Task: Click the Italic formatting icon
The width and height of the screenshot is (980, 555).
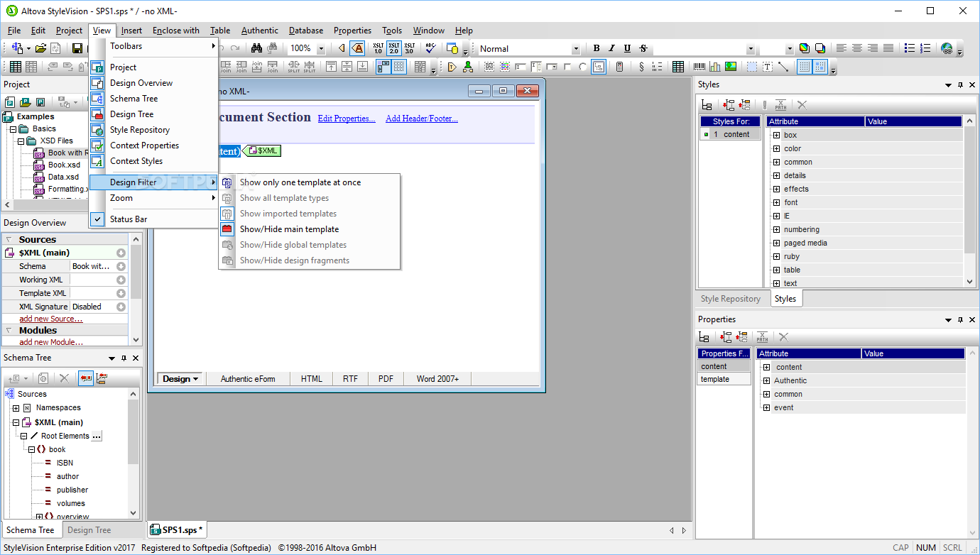Action: [612, 48]
